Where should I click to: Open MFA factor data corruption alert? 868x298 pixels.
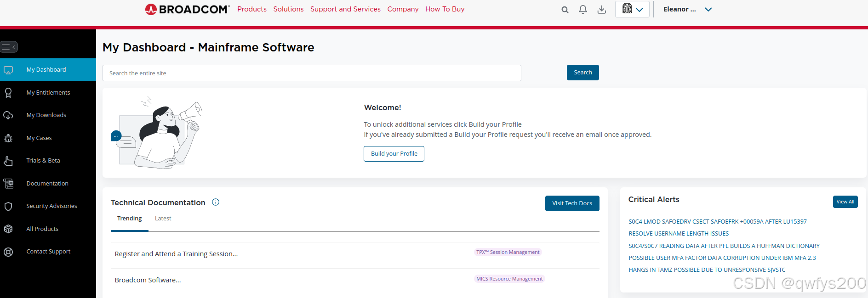pyautogui.click(x=722, y=258)
